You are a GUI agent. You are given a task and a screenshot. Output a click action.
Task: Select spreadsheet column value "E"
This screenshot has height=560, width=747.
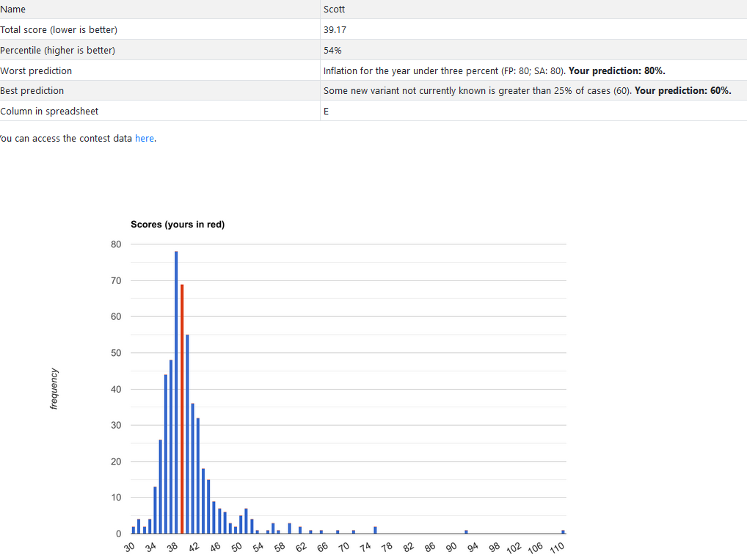[x=326, y=112]
